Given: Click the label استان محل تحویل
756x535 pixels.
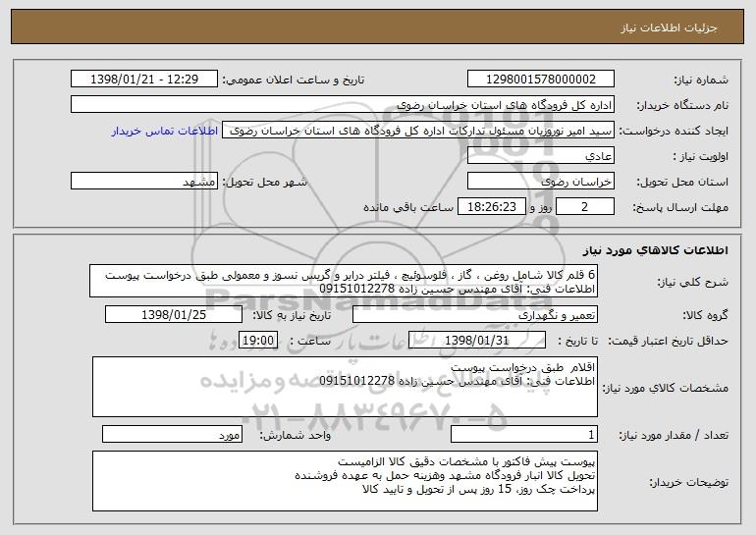Looking at the screenshot, I should [682, 183].
